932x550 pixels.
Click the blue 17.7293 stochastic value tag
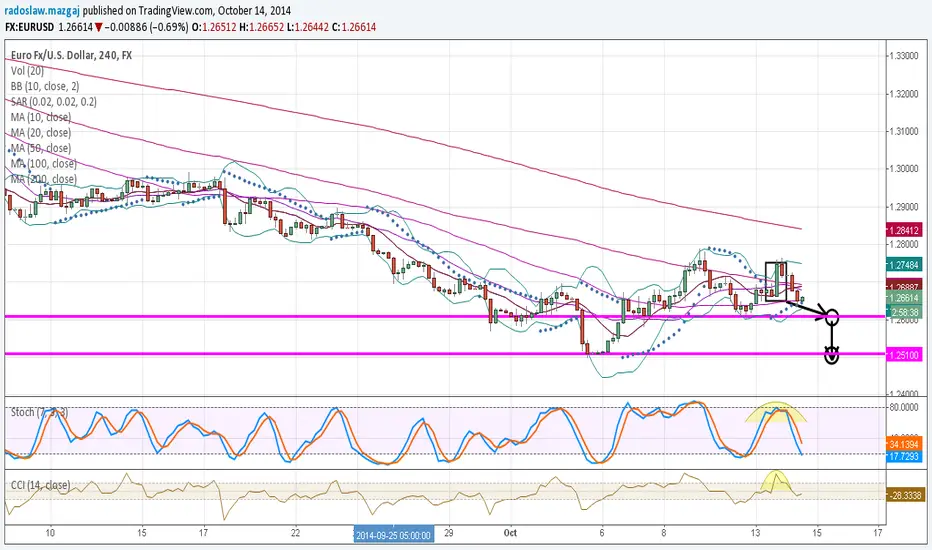903,457
